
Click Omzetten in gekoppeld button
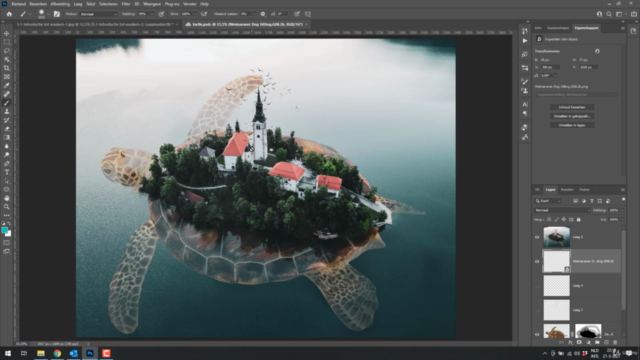click(x=572, y=116)
